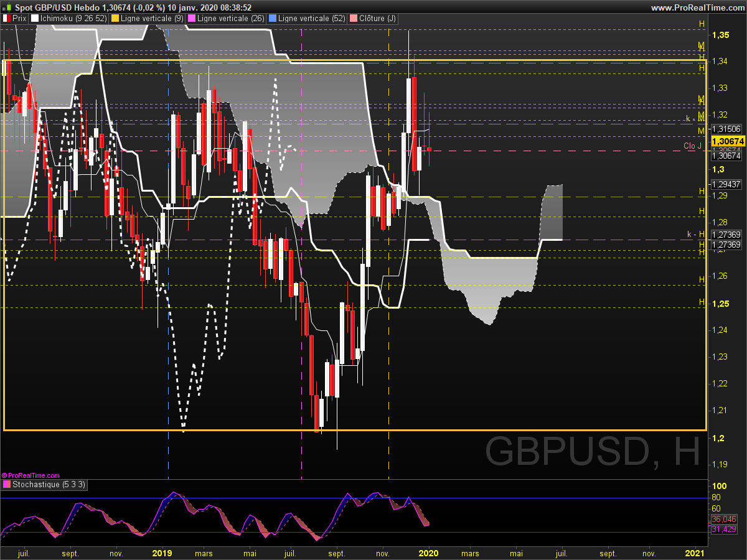Click the highlighted current price 1,30674

[727, 141]
